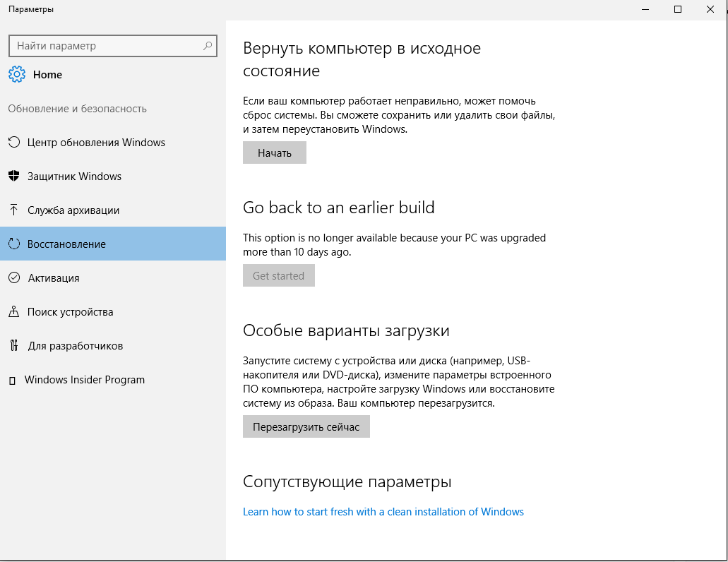Focus the Найти параметр search field
The width and height of the screenshot is (728, 562).
pyautogui.click(x=113, y=45)
